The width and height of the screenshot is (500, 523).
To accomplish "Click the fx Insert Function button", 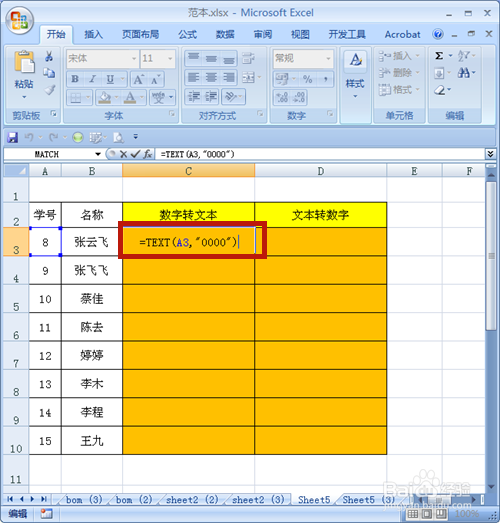I will [148, 154].
